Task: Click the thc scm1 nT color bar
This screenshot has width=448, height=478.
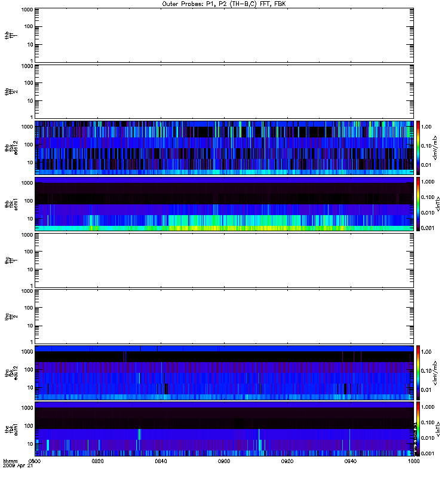Action: pyautogui.click(x=418, y=428)
